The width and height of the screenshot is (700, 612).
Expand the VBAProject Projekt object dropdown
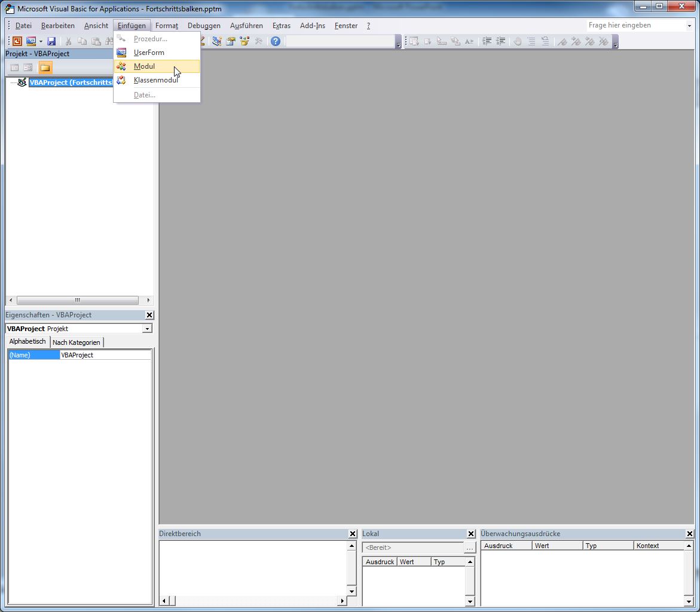[x=147, y=329]
